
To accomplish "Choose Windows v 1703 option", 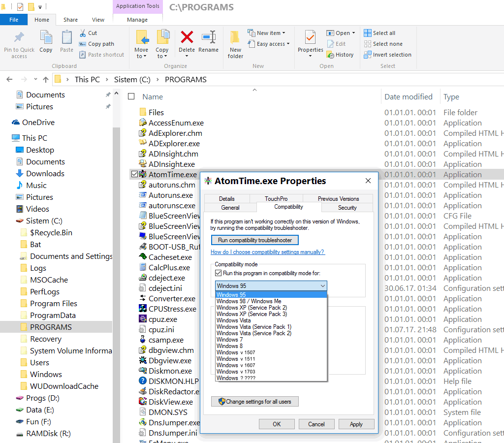I will 271,372.
